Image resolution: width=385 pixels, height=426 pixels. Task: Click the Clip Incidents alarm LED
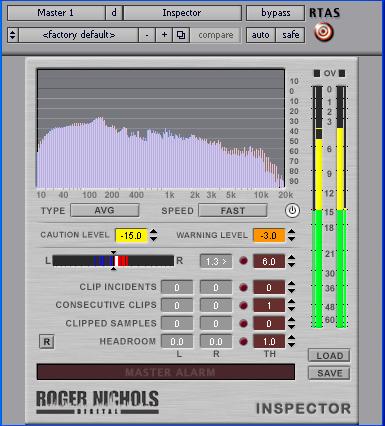coord(244,287)
